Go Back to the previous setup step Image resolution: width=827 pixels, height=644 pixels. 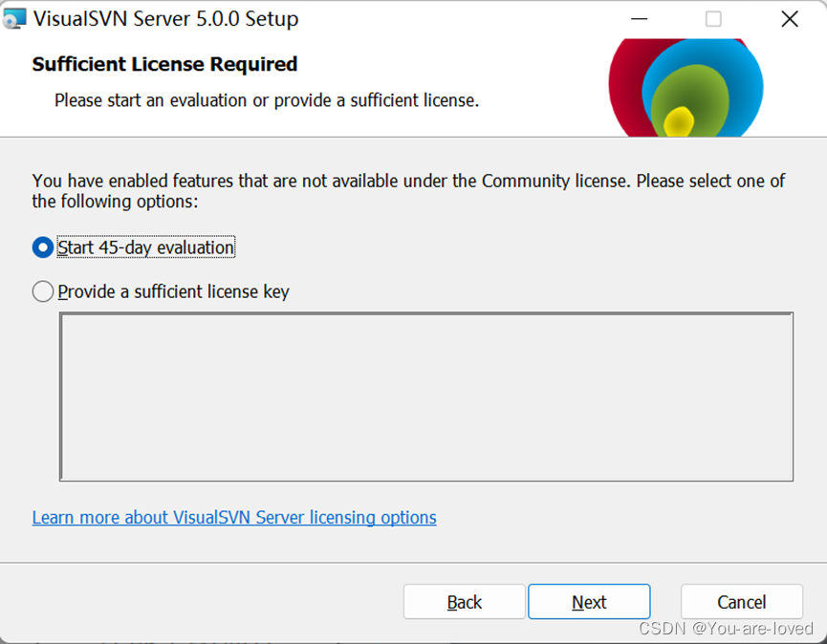tap(464, 601)
